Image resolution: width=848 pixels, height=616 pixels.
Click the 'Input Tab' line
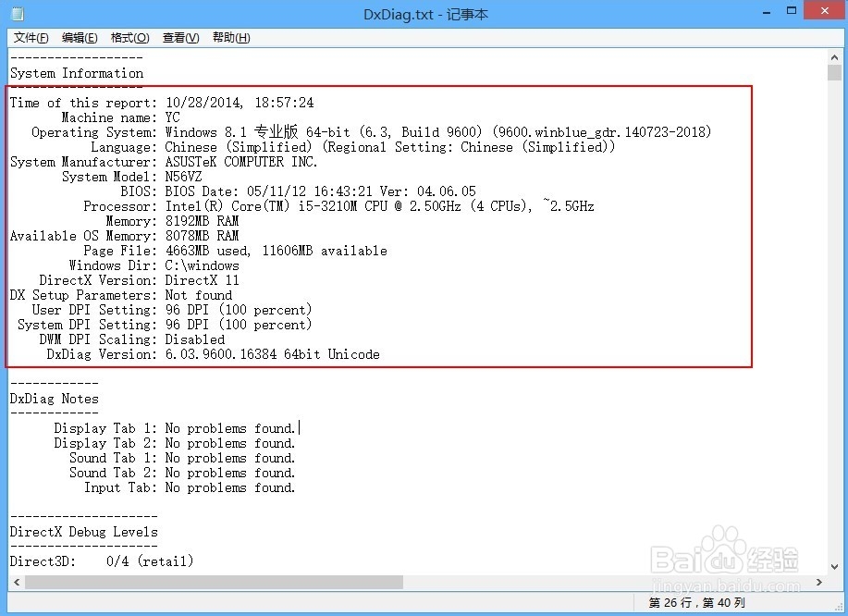[190, 487]
